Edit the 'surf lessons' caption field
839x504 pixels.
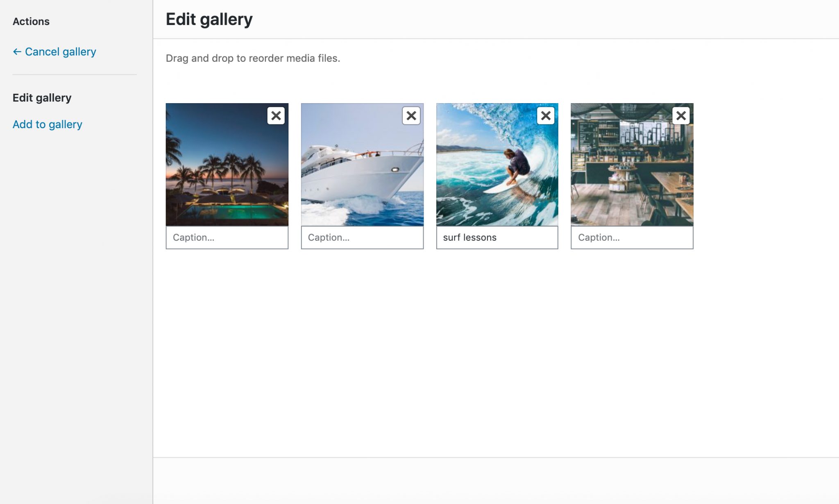[x=497, y=237]
